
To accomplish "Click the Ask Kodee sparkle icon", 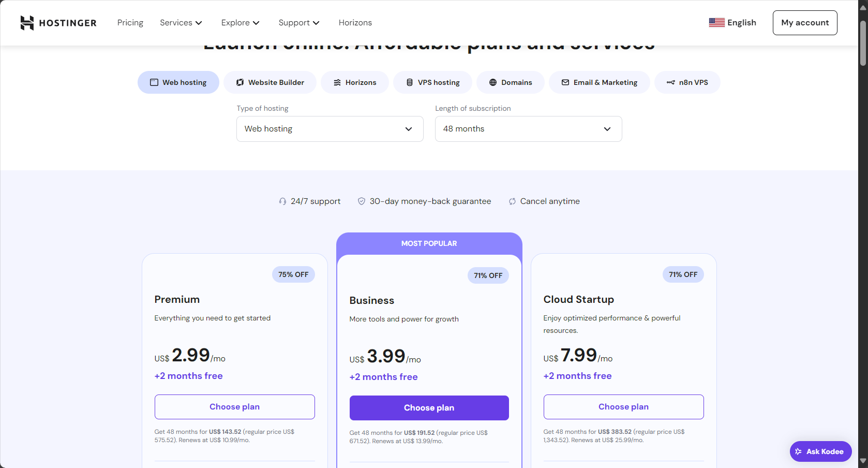I will tap(799, 451).
